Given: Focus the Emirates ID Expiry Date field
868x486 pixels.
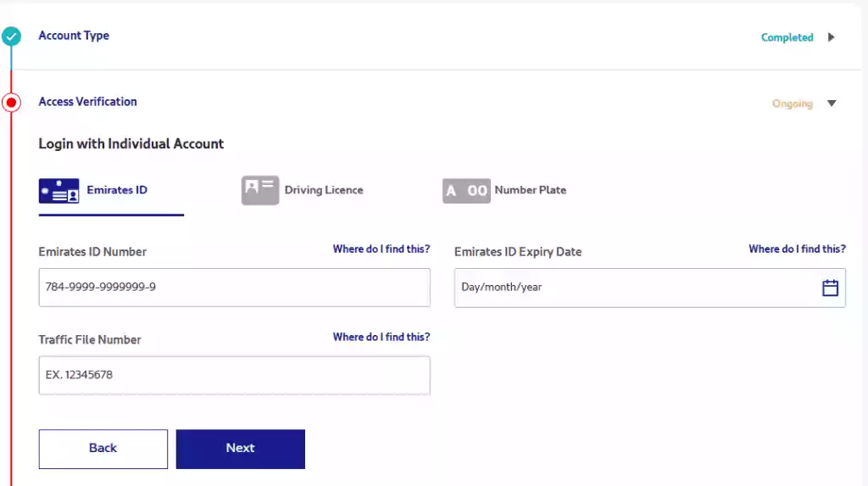Looking at the screenshot, I should 650,288.
